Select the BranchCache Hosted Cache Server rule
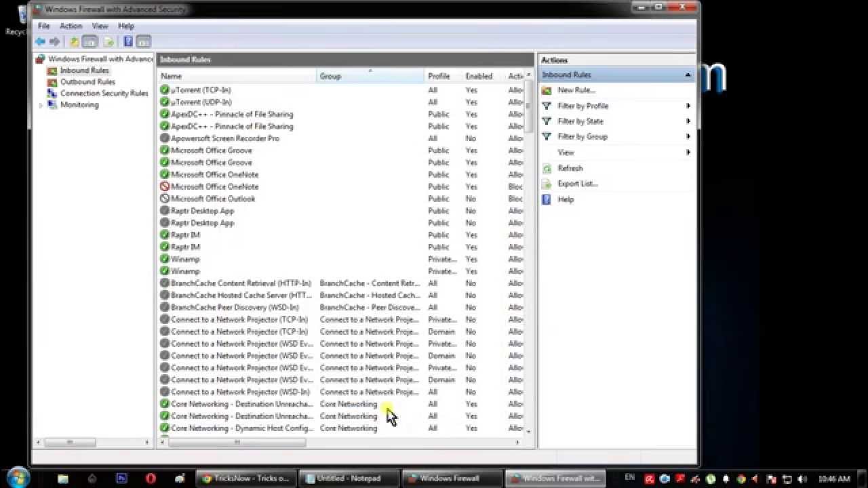Screen dimensions: 868x488 [x=241, y=296]
